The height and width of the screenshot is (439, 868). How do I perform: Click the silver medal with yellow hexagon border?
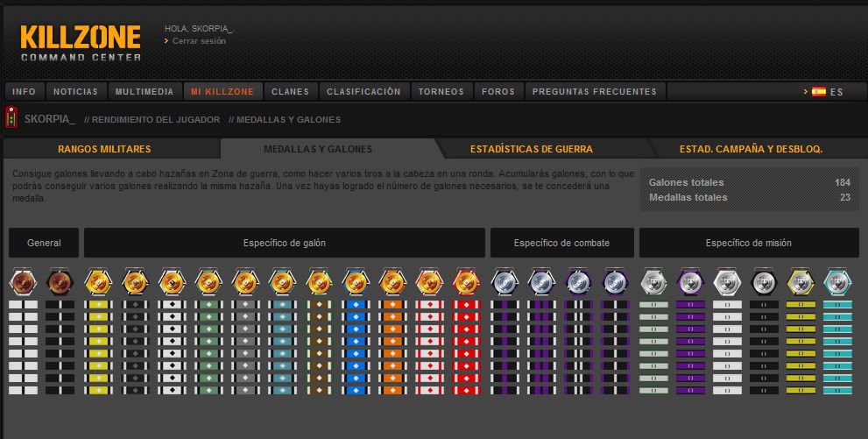(801, 282)
